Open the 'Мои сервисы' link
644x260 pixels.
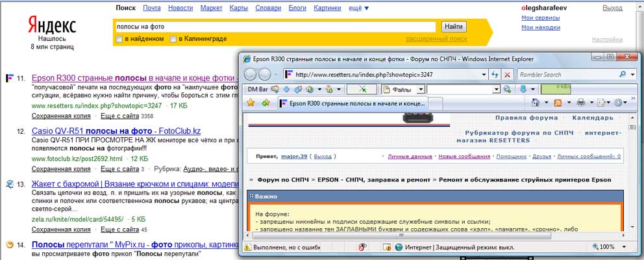click(x=541, y=18)
